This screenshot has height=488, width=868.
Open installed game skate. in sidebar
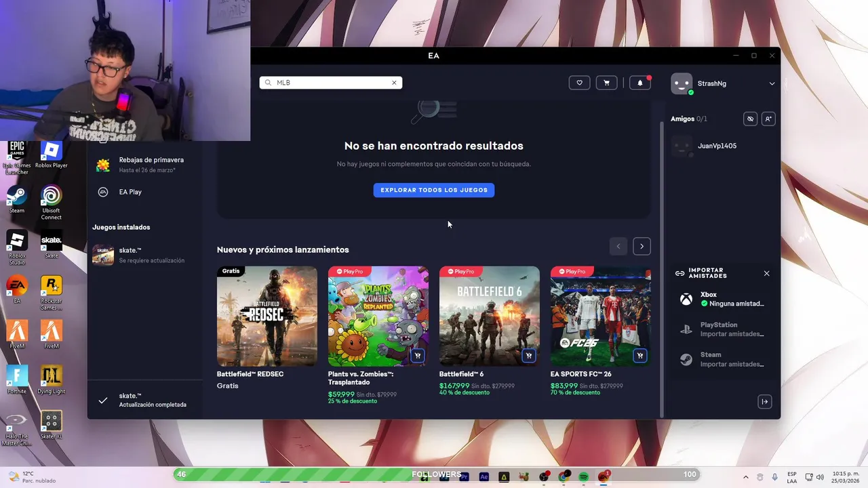[144, 255]
